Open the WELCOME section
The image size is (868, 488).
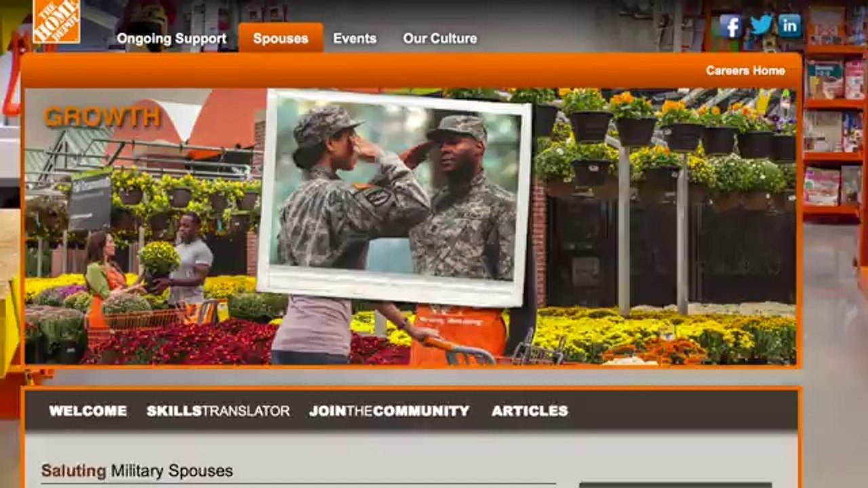(88, 411)
